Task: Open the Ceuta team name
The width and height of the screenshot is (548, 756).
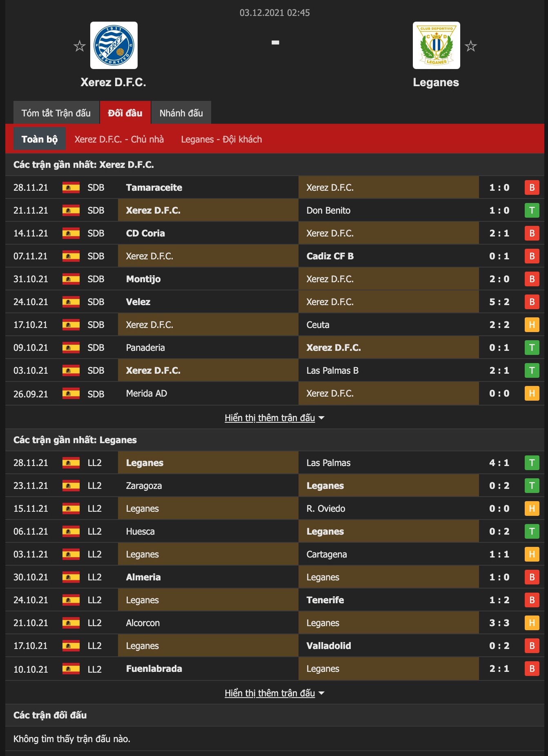Action: (318, 325)
